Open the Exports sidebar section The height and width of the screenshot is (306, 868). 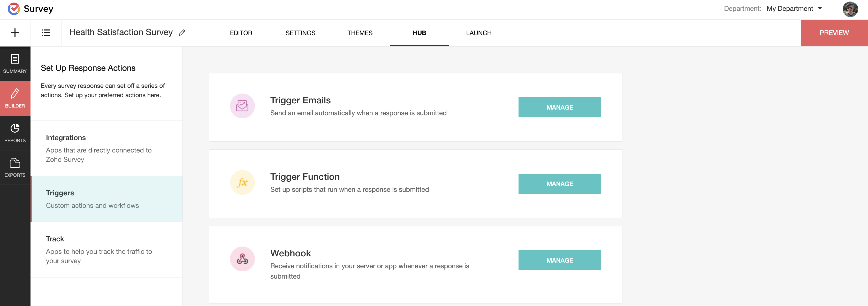[15, 167]
